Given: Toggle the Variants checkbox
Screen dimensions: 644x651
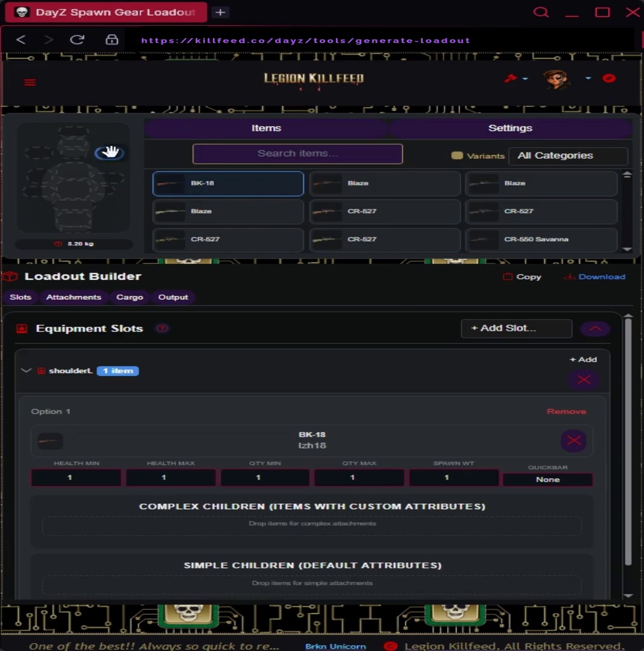Looking at the screenshot, I should click(456, 156).
